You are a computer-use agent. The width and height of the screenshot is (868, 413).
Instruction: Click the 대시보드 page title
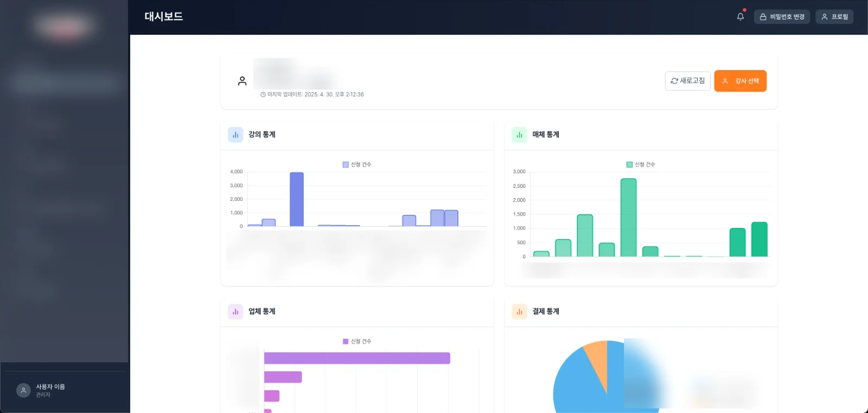(x=163, y=17)
